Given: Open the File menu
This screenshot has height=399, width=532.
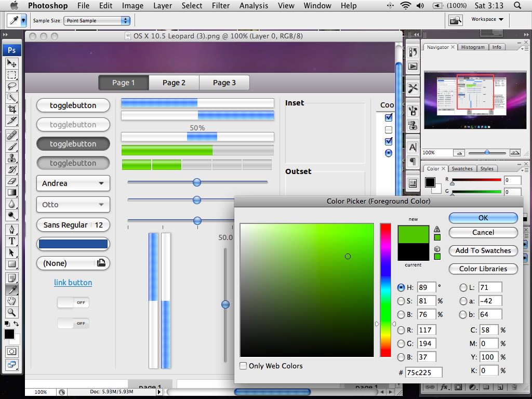Looking at the screenshot, I should [x=83, y=5].
